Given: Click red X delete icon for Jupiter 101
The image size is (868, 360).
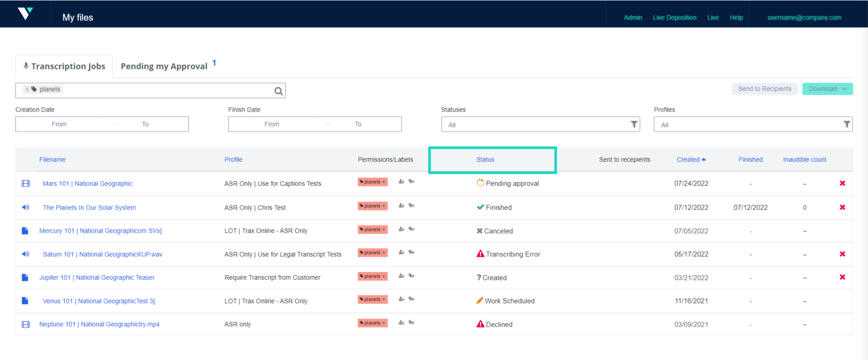Looking at the screenshot, I should 842,277.
